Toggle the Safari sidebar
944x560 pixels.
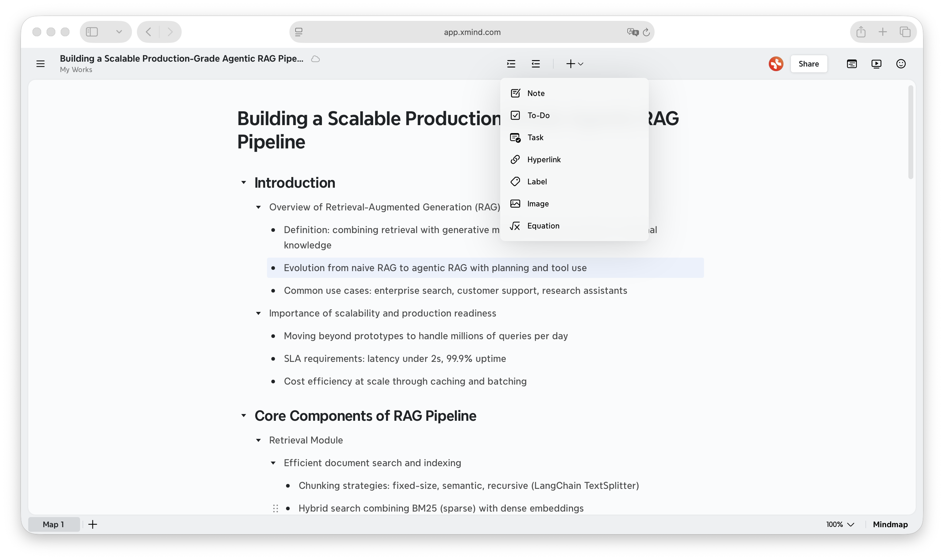(92, 32)
